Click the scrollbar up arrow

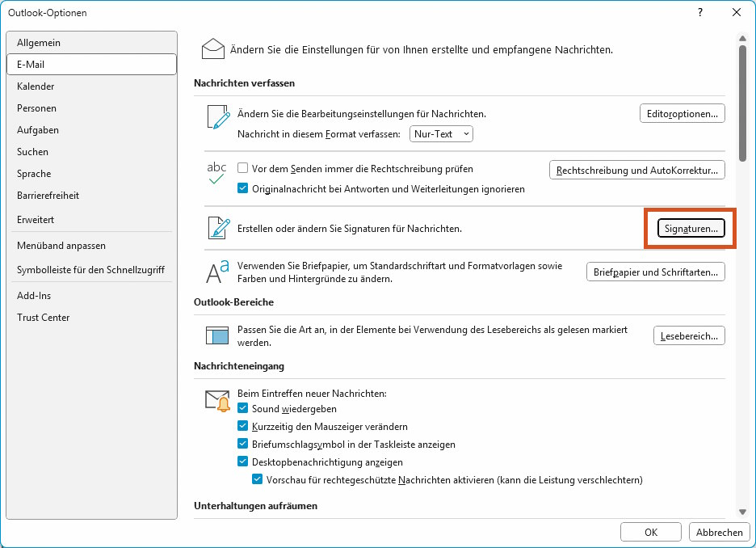click(x=742, y=38)
